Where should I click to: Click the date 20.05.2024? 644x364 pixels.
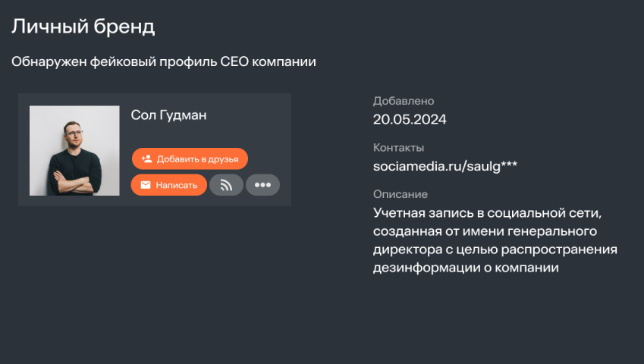410,119
